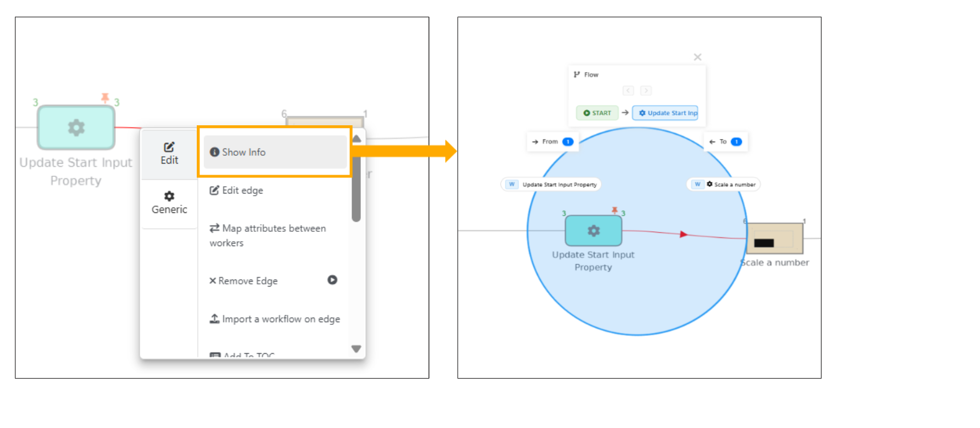Click the pin icon above the node inside the blue circle

coord(614,210)
